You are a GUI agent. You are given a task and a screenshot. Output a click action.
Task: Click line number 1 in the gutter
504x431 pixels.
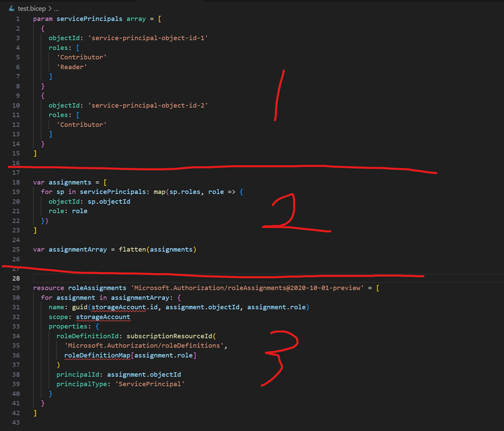tap(18, 19)
